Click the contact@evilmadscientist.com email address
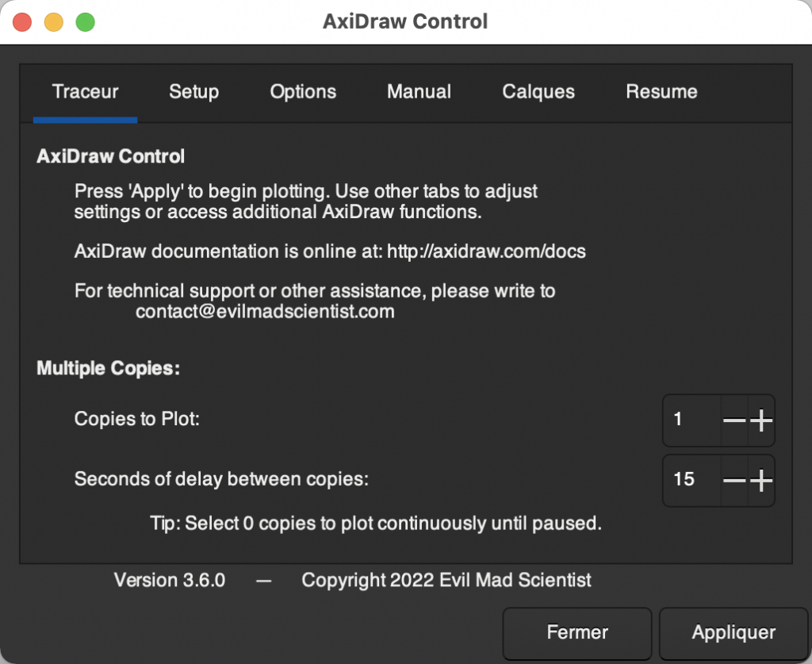 [x=265, y=312]
